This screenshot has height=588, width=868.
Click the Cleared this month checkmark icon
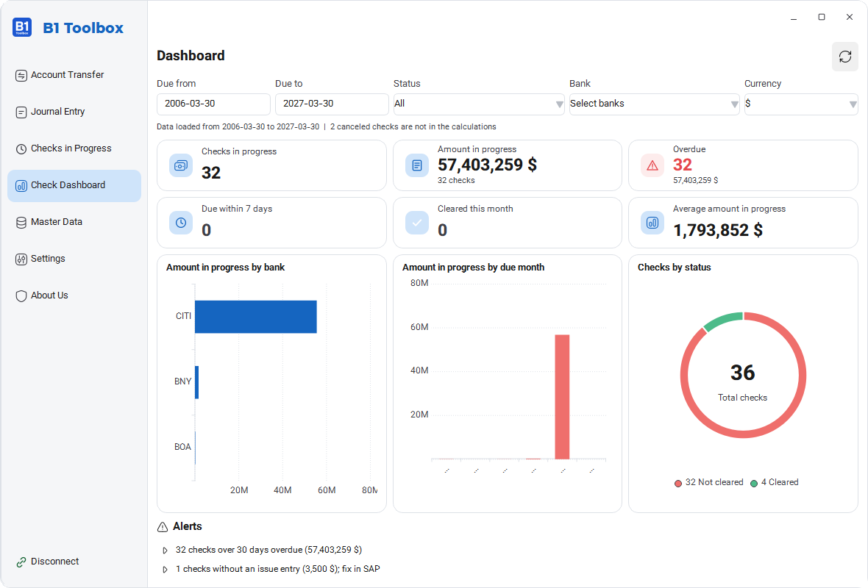tap(417, 223)
